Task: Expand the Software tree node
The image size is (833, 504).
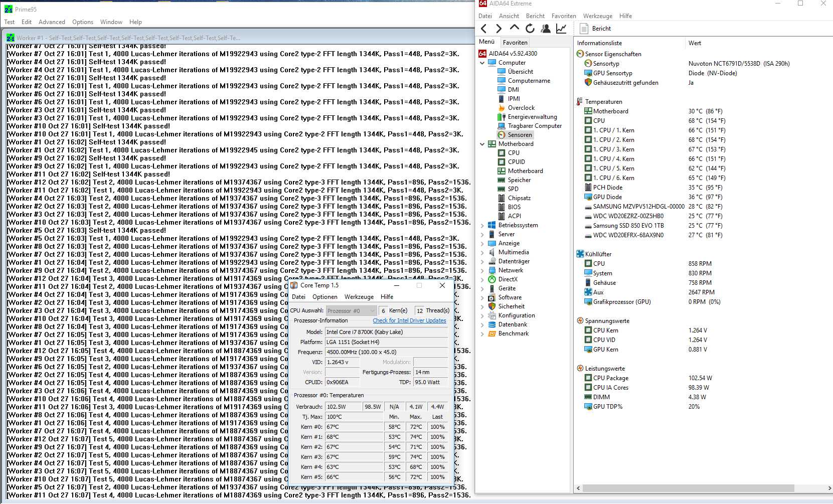Action: click(482, 297)
